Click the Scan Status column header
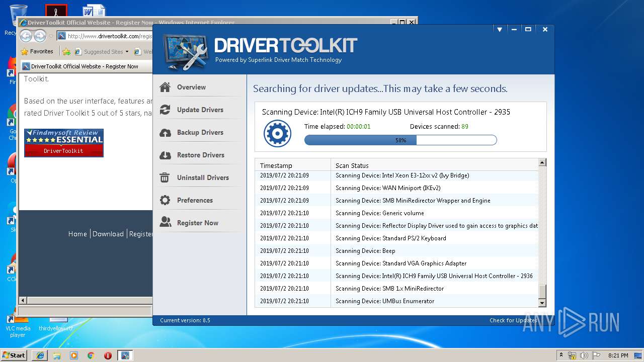The width and height of the screenshot is (644, 362). [434, 165]
